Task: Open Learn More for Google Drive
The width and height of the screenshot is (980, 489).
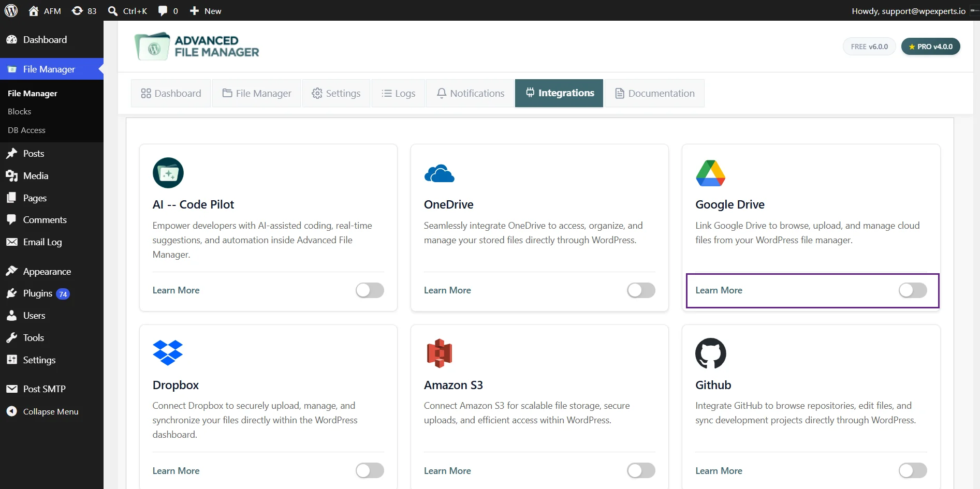Action: pyautogui.click(x=719, y=290)
